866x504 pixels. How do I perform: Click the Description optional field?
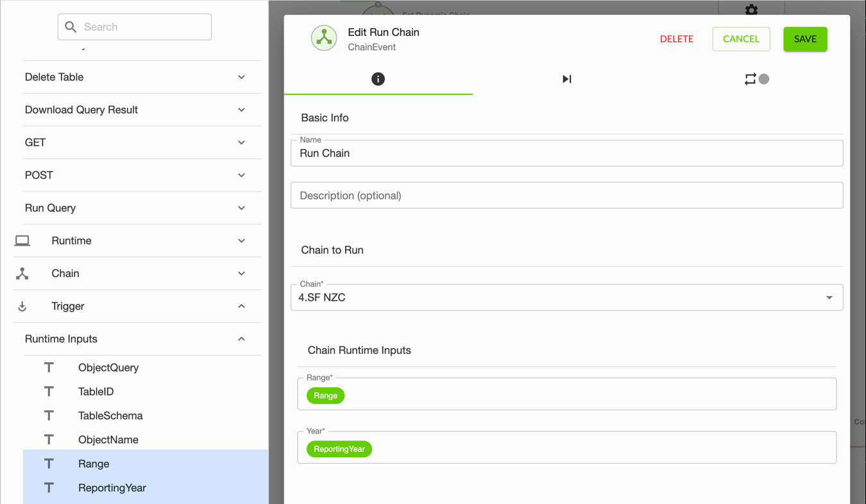click(x=566, y=196)
